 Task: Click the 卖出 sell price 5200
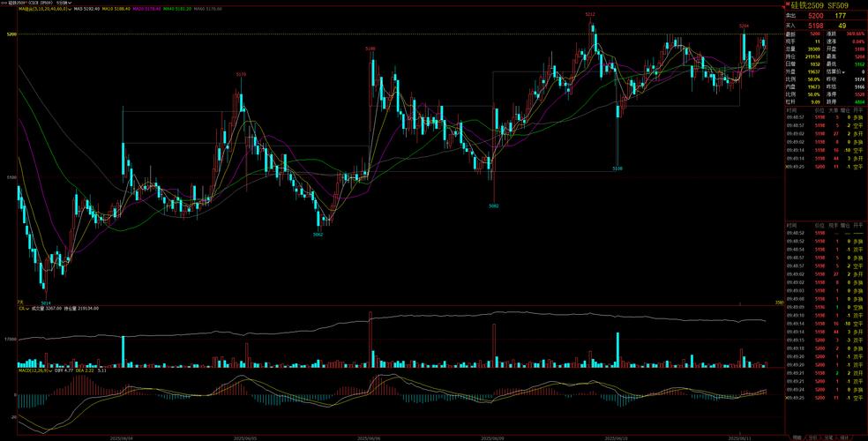[818, 16]
